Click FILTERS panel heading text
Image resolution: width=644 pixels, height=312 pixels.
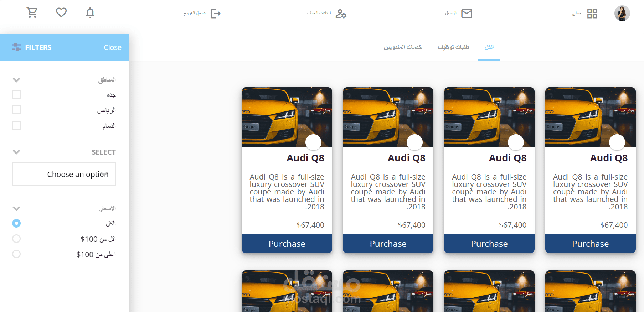click(38, 47)
